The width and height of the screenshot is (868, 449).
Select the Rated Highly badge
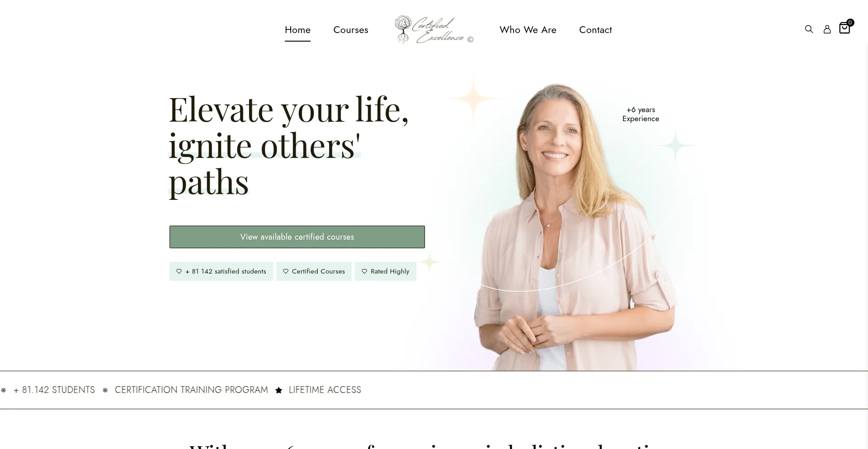point(386,271)
